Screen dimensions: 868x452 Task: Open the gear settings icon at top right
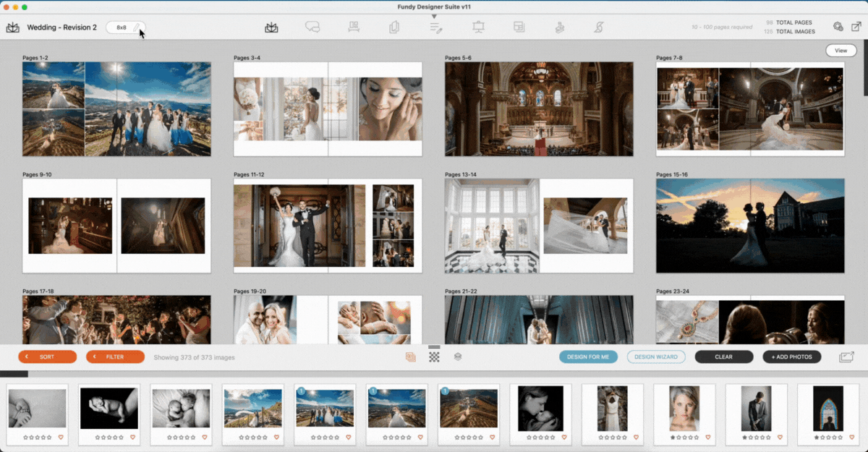coord(838,27)
